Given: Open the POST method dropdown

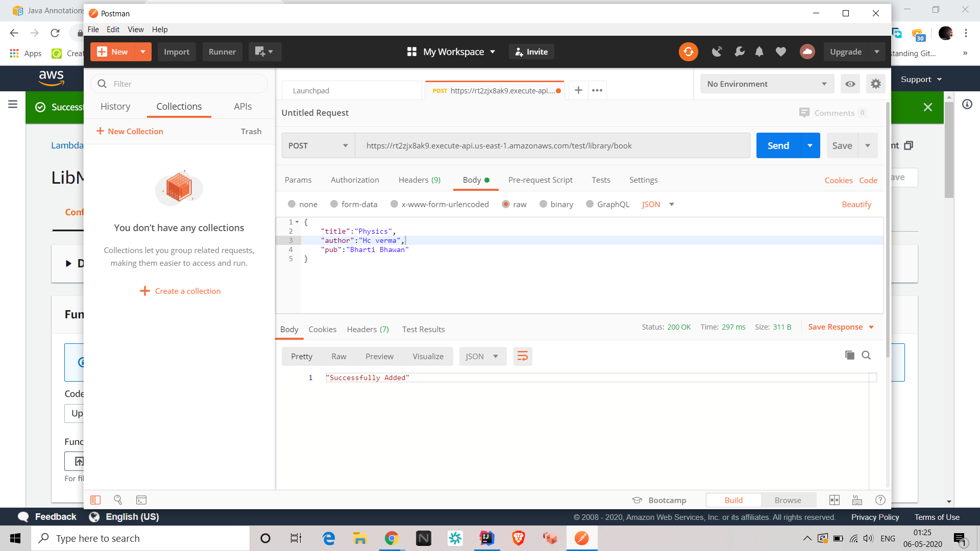Looking at the screenshot, I should pos(318,145).
